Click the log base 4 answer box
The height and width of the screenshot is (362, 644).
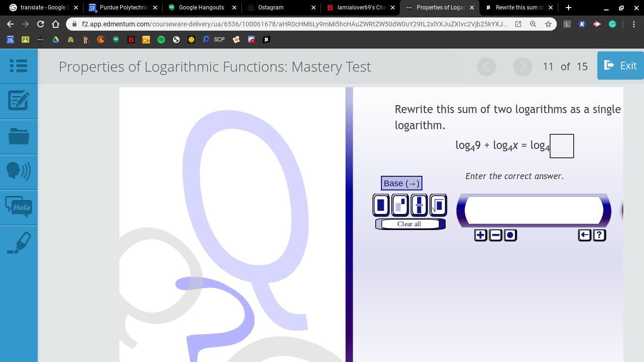point(561,146)
